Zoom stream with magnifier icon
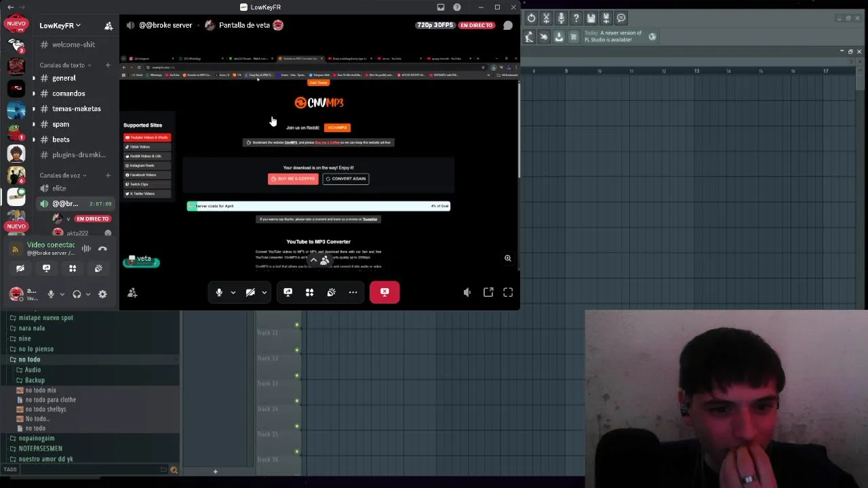The width and height of the screenshot is (868, 488). pyautogui.click(x=507, y=258)
